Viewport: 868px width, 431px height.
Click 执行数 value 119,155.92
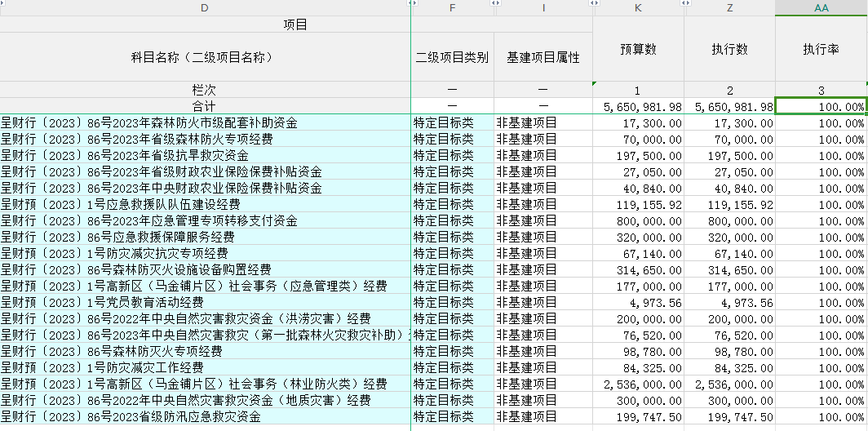coord(729,204)
